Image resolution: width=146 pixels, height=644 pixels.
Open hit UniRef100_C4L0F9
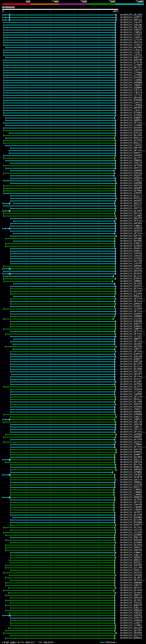click(x=131, y=22)
